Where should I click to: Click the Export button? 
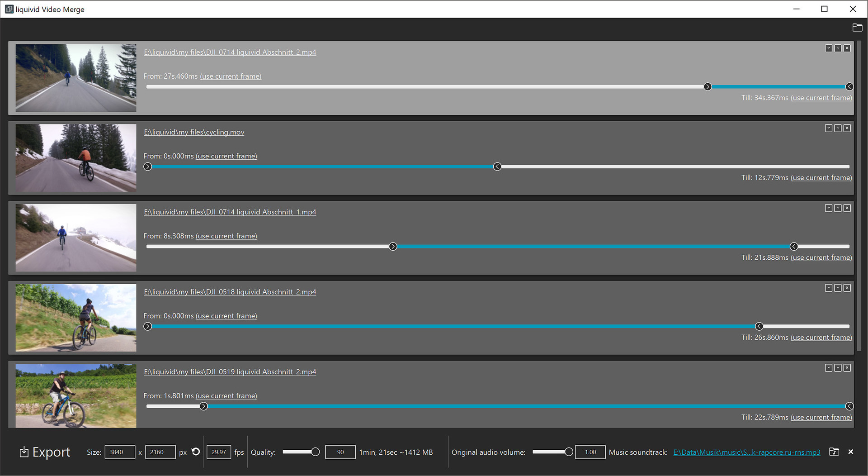(x=45, y=452)
